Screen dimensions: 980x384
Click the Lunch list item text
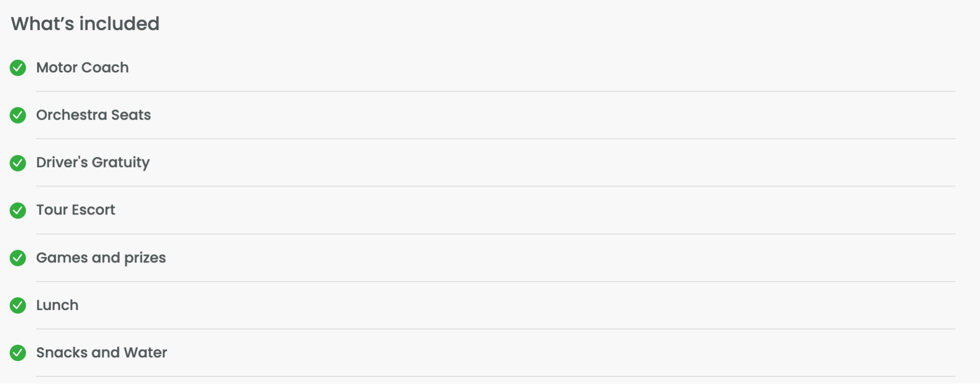57,305
